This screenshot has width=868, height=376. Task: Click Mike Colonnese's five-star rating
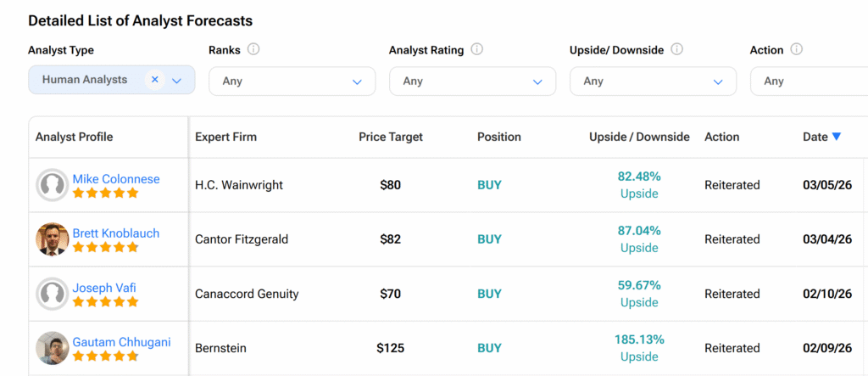[105, 194]
